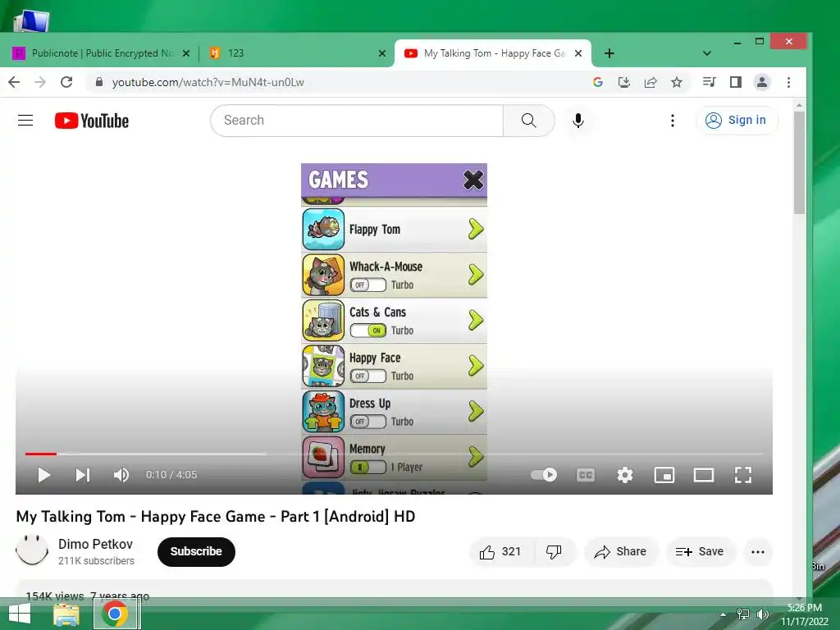Screen dimensions: 840x630
Task: Bookmark this tab with star icon
Action: (677, 82)
